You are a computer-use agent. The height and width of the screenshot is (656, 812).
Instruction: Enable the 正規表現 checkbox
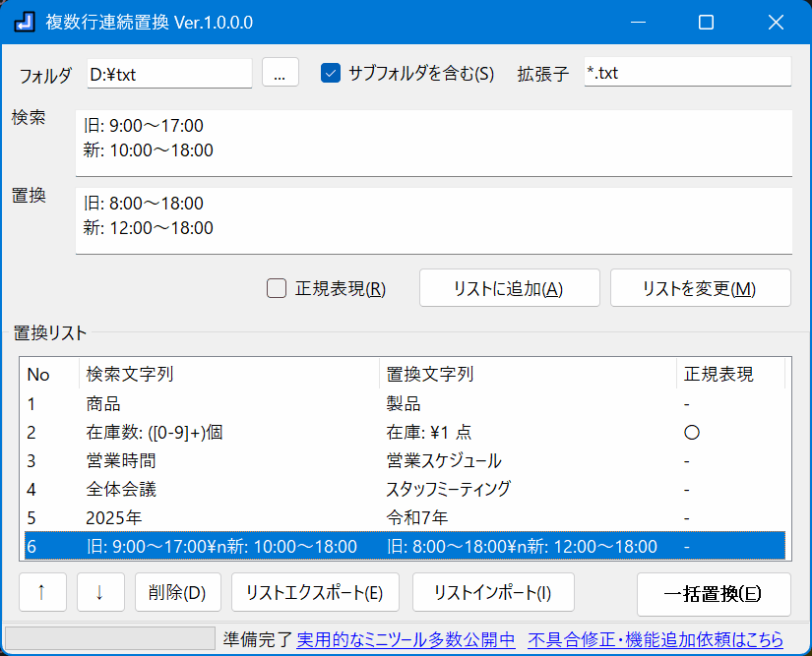(x=277, y=288)
